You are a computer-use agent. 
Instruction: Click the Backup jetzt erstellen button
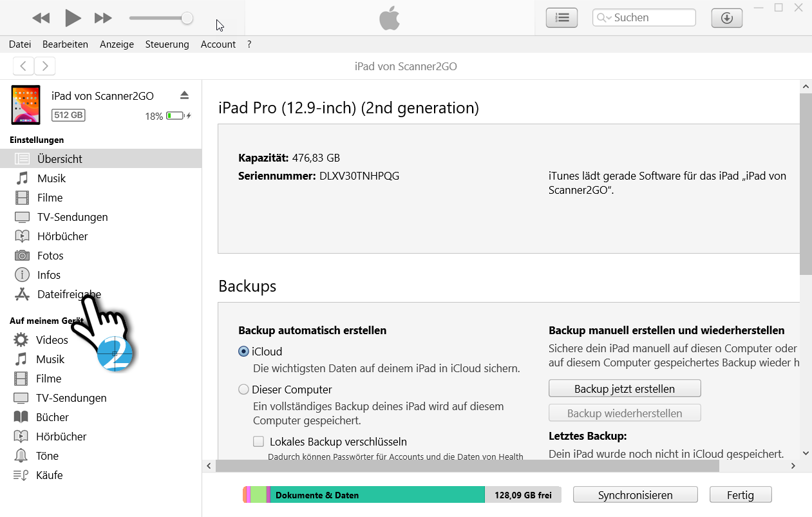(625, 389)
